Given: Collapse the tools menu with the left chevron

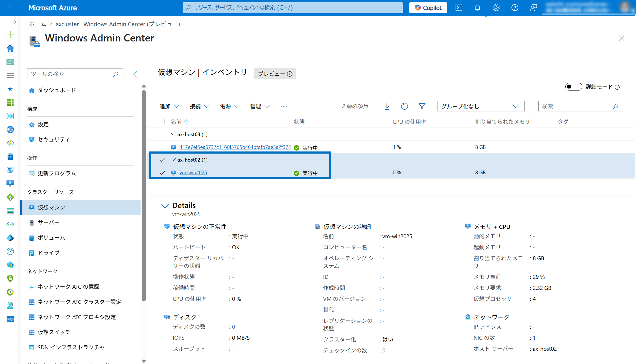Looking at the screenshot, I should [x=135, y=74].
